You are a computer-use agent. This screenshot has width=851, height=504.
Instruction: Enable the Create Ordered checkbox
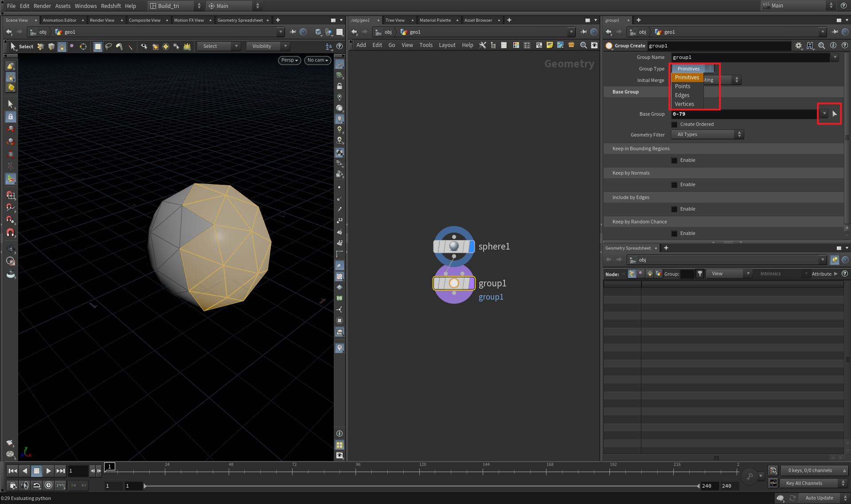coord(674,124)
